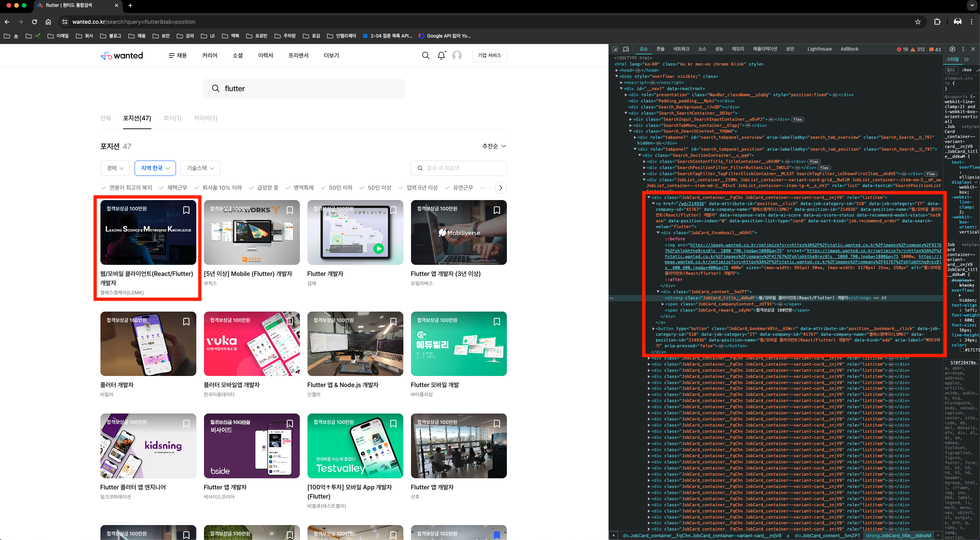This screenshot has width=980, height=540.
Task: Bookmark the 비사이드코리아 Flutter 앱 개발자 card
Action: pos(290,423)
